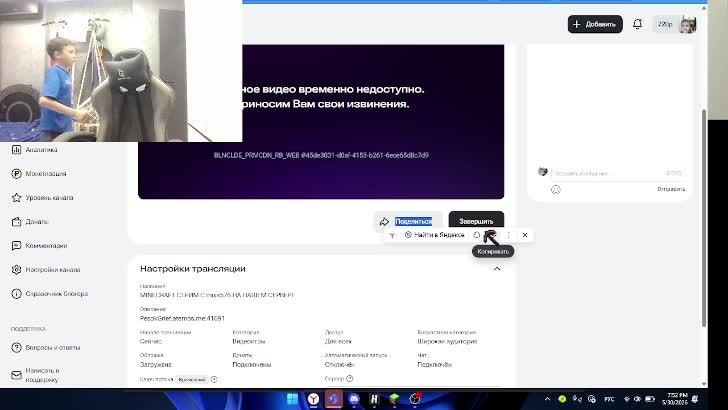Open Вопросы и ответы support page
The image size is (728, 410).
coord(46,347)
